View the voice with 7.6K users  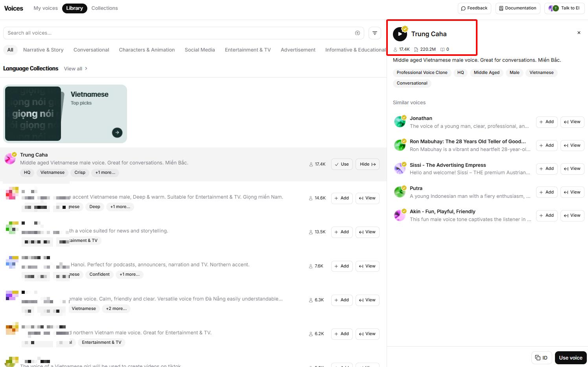(x=367, y=266)
